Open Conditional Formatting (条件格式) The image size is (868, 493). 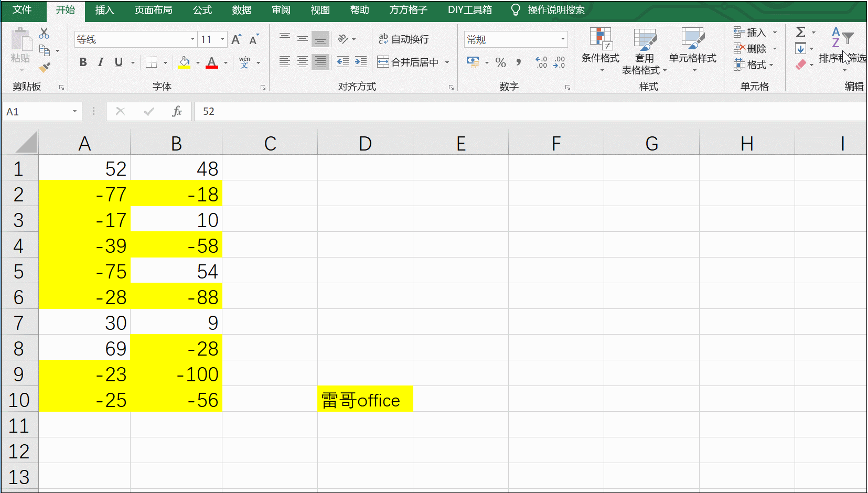click(600, 50)
